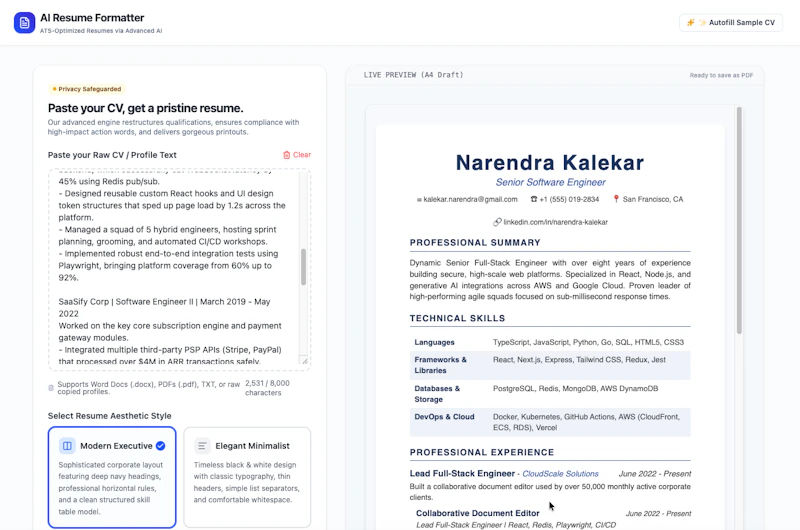Click the text area's vertical scrollbar thumb
Image resolution: width=800 pixels, height=530 pixels.
tap(303, 267)
